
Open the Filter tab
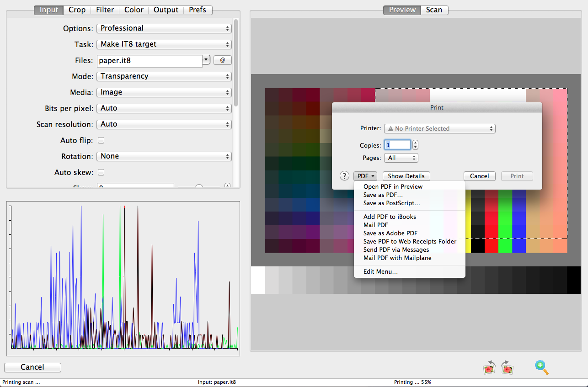tap(105, 10)
